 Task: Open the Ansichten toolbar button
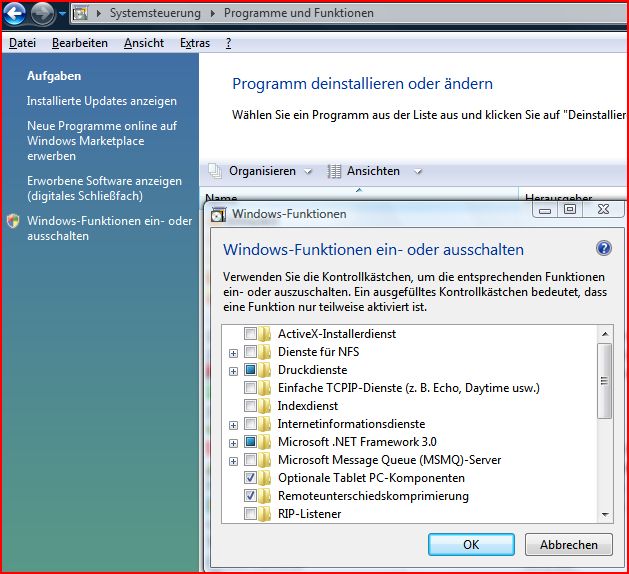point(373,171)
